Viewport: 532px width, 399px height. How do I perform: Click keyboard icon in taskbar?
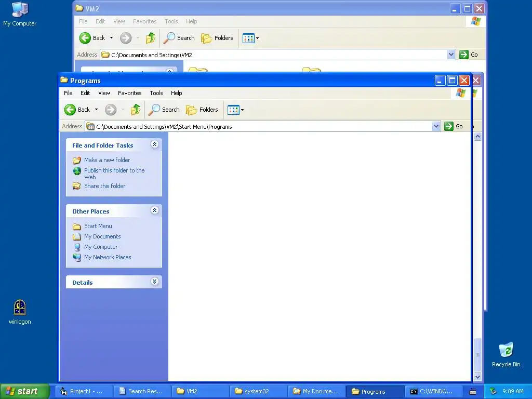tap(473, 392)
